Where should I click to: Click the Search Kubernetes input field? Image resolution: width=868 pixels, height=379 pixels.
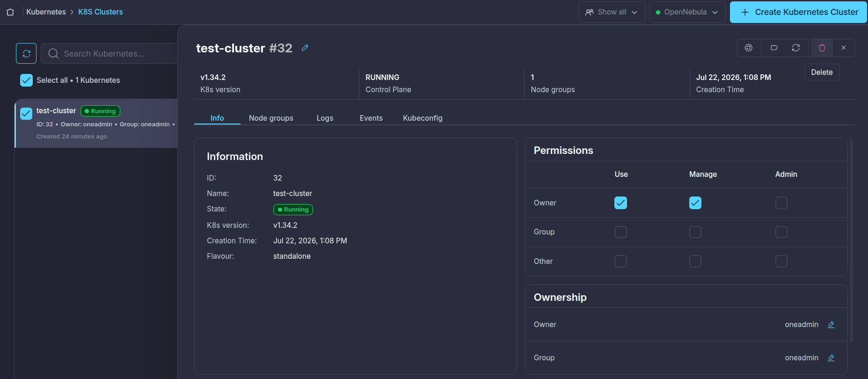tap(110, 53)
